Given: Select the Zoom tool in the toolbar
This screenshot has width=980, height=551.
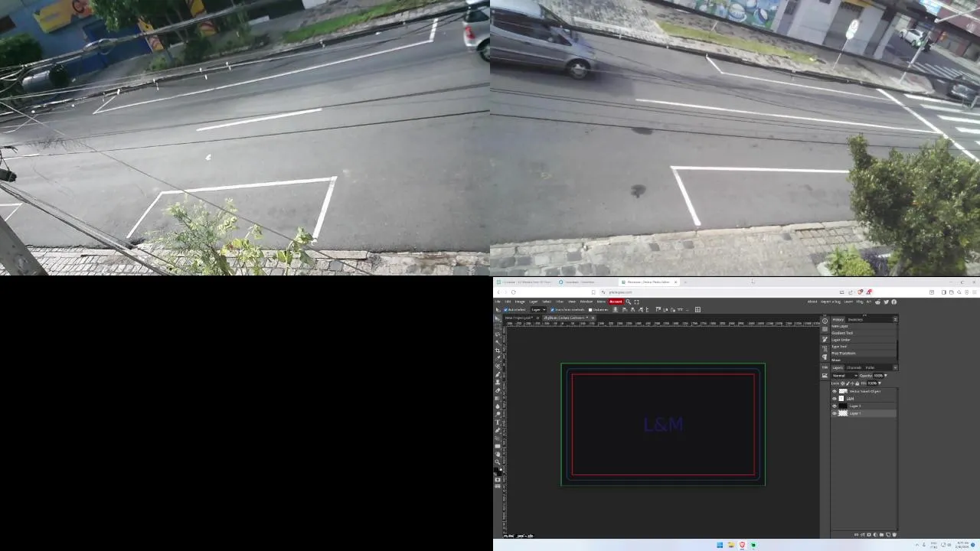Looking at the screenshot, I should pyautogui.click(x=498, y=462).
